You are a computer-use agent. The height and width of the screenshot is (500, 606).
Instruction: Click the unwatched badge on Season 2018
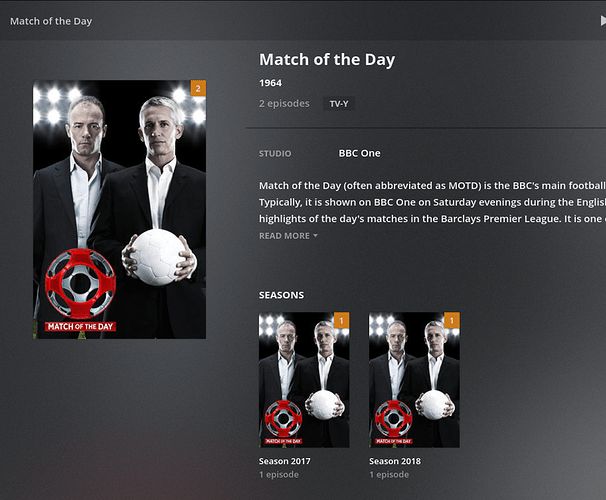pos(452,320)
